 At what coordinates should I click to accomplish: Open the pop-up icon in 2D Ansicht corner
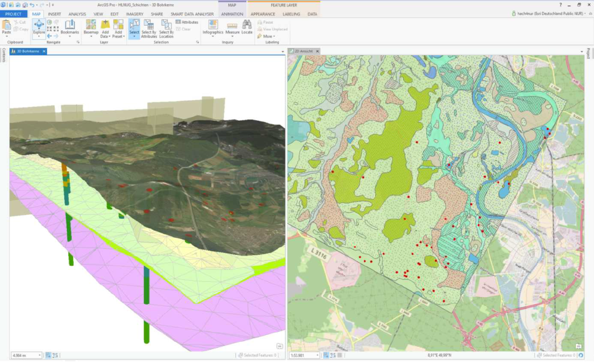pyautogui.click(x=579, y=347)
